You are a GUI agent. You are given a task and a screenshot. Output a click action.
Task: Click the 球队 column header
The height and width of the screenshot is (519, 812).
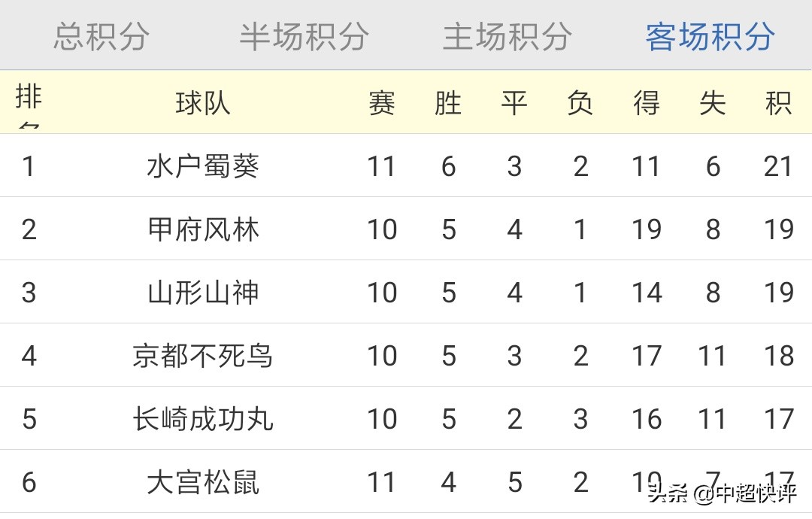pos(203,103)
